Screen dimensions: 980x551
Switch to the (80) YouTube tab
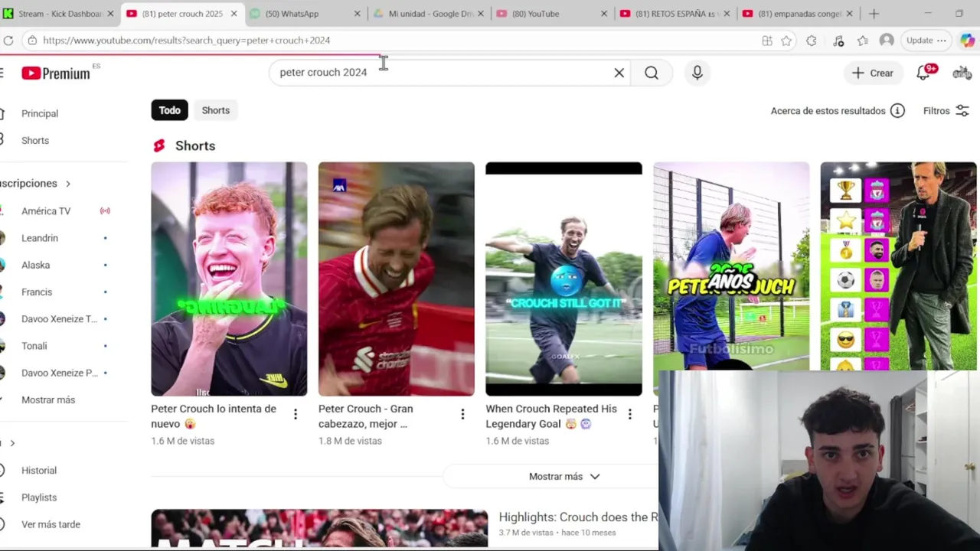click(552, 14)
